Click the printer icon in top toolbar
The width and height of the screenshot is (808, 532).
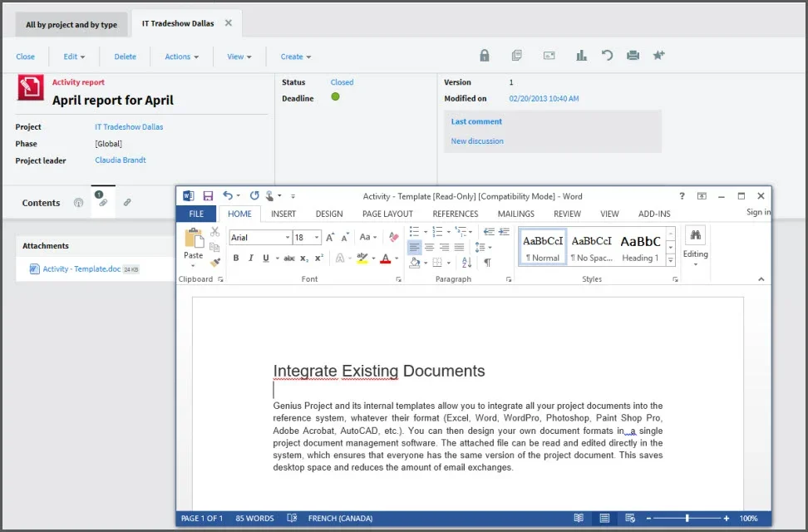coord(633,56)
